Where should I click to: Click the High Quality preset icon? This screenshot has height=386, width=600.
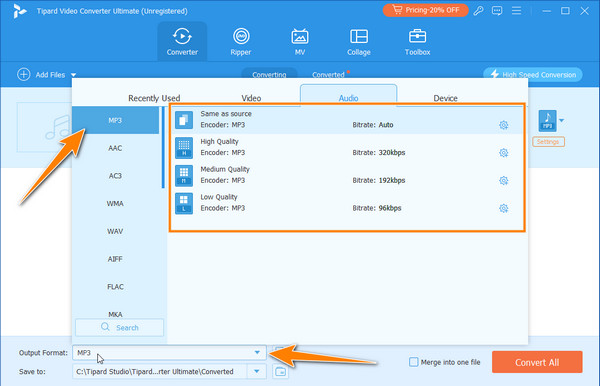[x=184, y=148]
